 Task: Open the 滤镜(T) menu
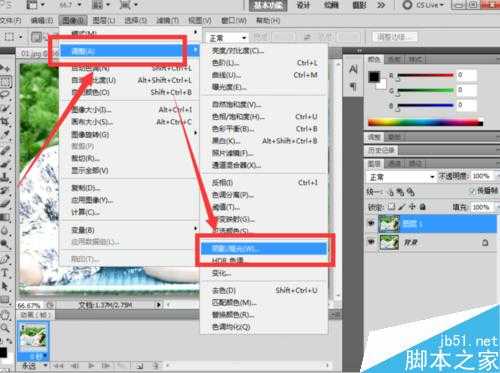click(167, 21)
